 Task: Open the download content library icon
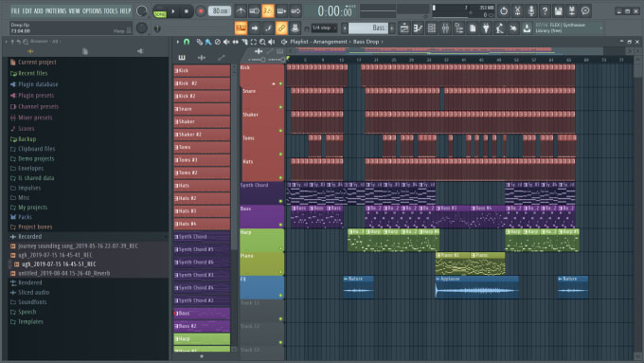click(527, 27)
